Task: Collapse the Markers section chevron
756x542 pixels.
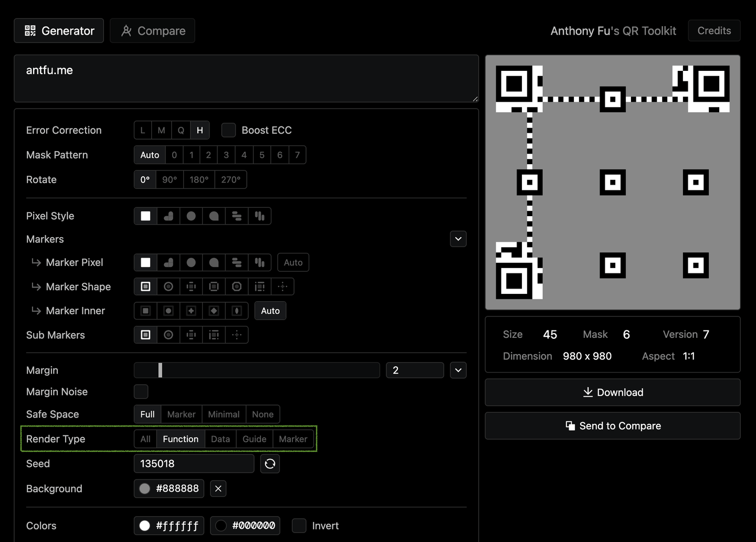Action: [x=458, y=239]
